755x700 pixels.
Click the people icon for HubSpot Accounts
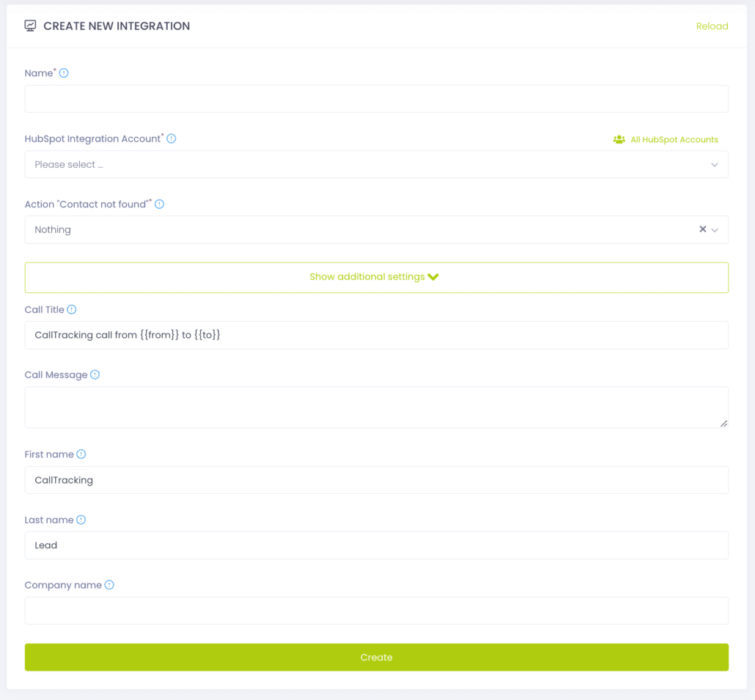(x=619, y=139)
